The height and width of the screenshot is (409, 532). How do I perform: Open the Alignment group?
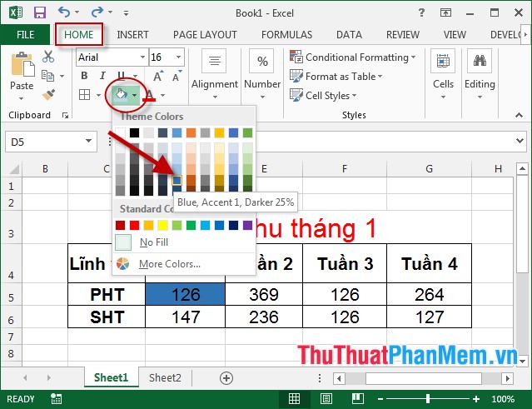coord(215,75)
